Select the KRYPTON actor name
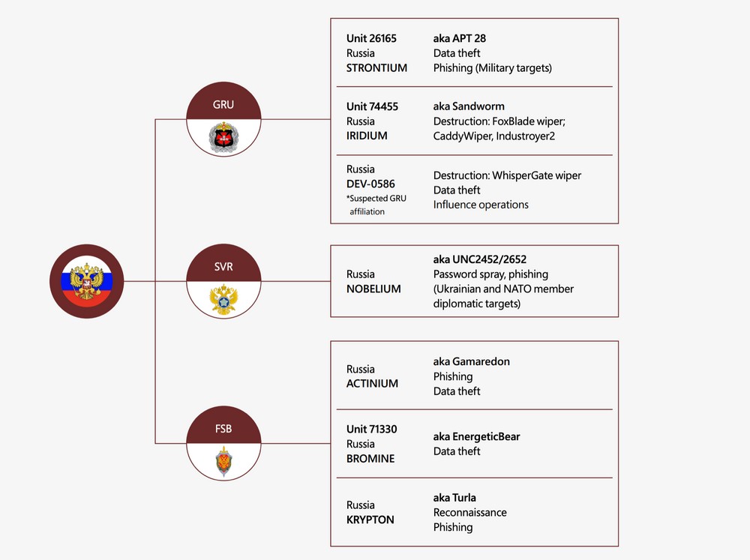 (370, 520)
